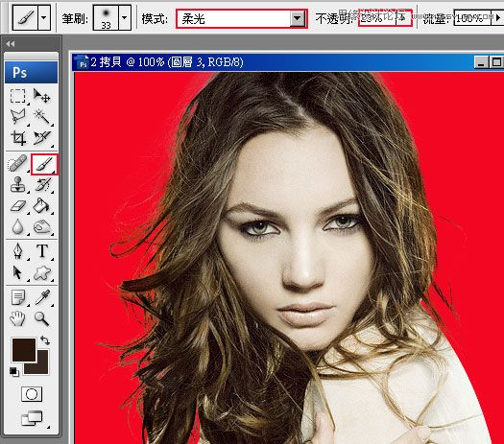504x444 pixels.
Task: Select the Zoom tool
Action: (42, 318)
